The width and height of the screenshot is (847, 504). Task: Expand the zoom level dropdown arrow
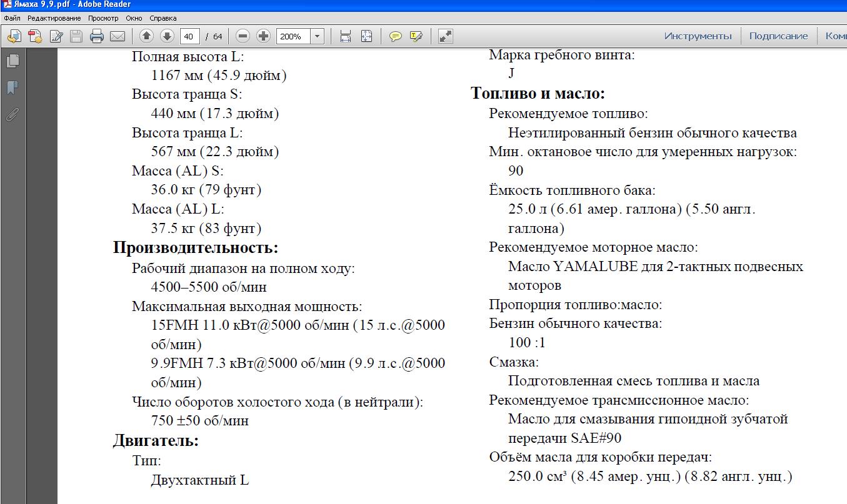317,36
